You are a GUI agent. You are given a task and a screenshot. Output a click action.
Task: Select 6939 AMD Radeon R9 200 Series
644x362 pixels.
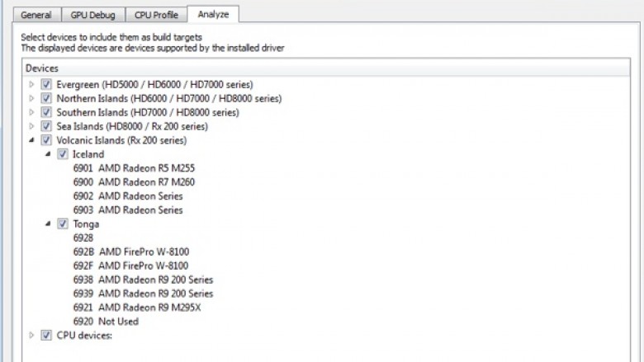143,294
